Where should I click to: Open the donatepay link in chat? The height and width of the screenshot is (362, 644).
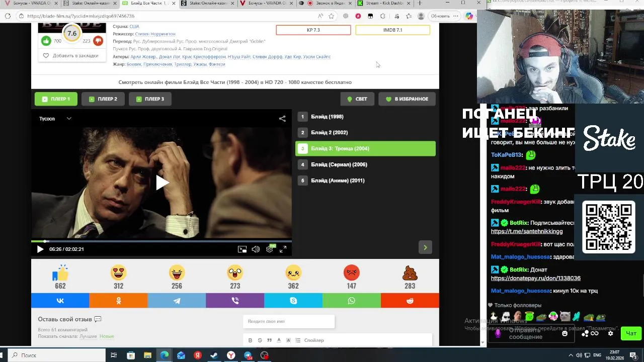536,278
